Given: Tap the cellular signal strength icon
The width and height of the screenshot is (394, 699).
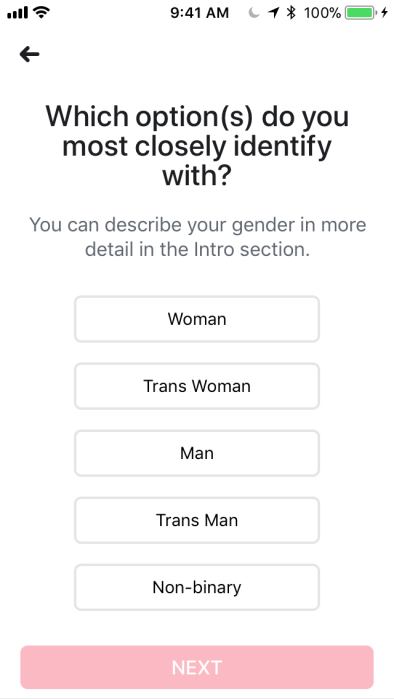Looking at the screenshot, I should 17,13.
